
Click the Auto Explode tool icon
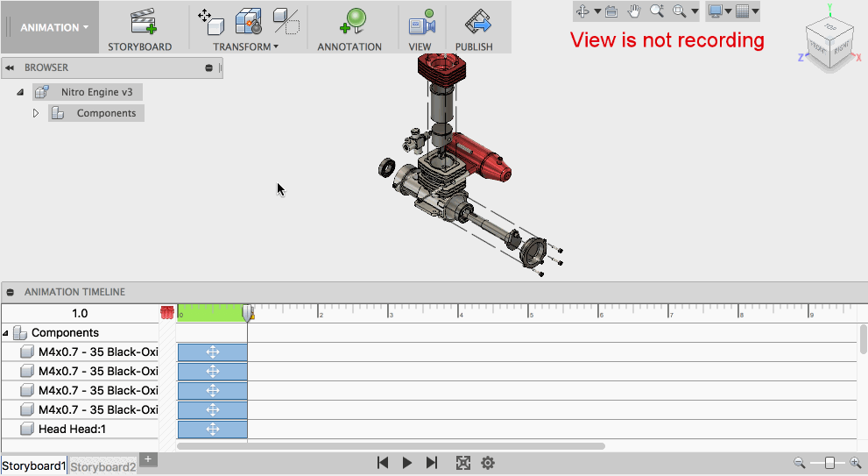coord(248,21)
